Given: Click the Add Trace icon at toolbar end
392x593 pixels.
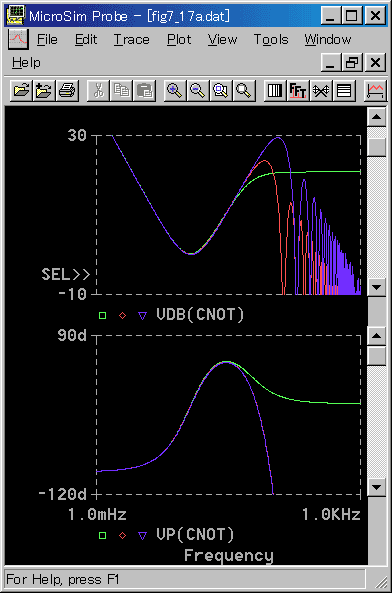Looking at the screenshot, I should click(x=375, y=91).
